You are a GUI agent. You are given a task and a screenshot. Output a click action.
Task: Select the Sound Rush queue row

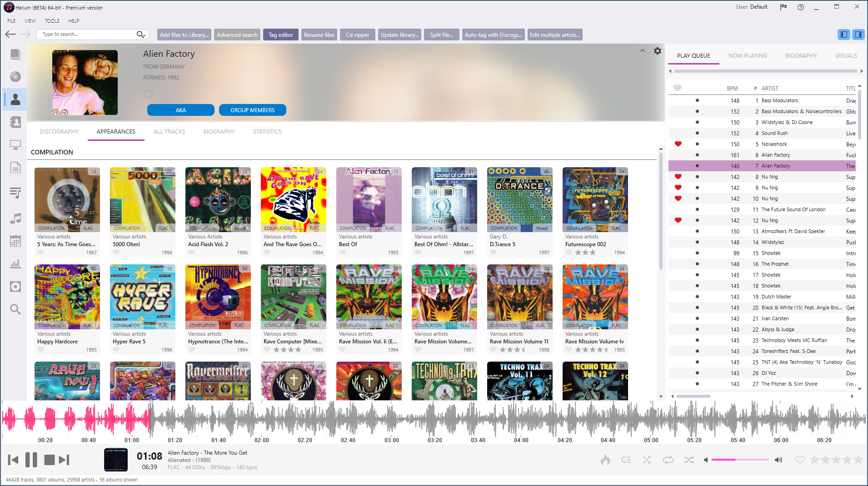762,133
